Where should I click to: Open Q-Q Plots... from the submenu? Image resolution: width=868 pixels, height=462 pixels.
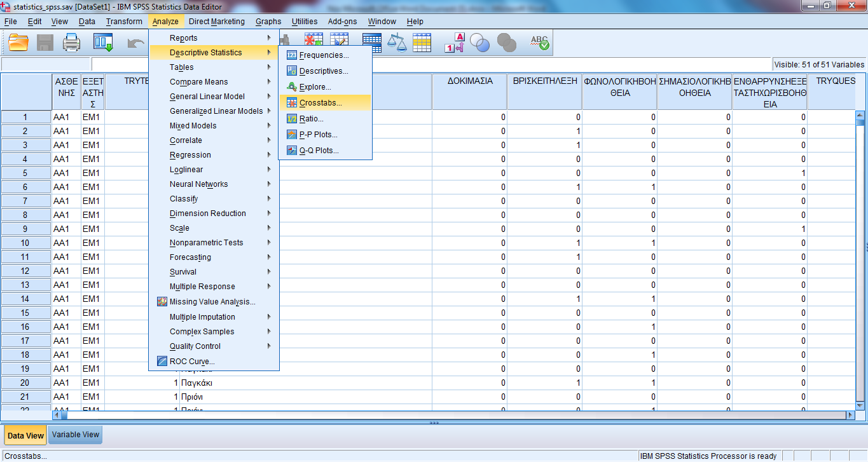(x=325, y=151)
